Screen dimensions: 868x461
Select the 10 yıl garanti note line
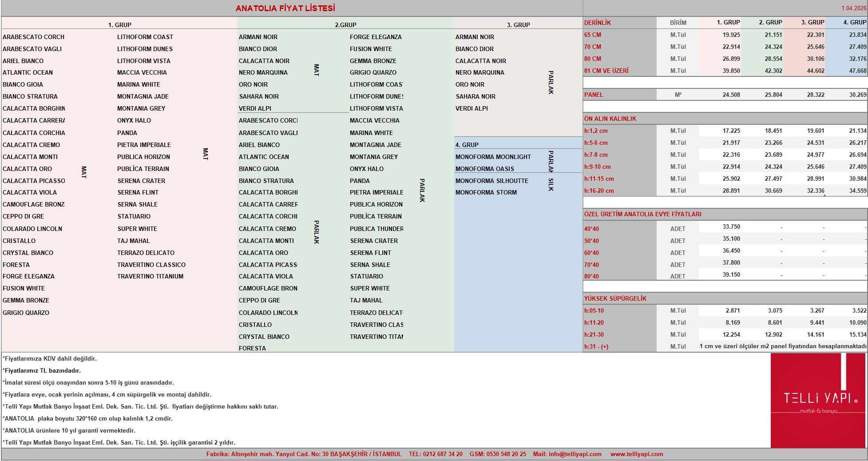[x=69, y=430]
